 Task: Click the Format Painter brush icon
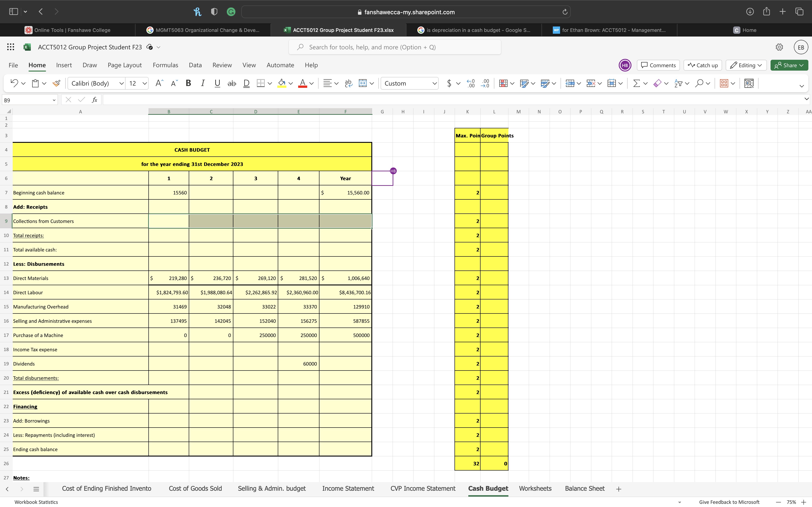pyautogui.click(x=56, y=83)
